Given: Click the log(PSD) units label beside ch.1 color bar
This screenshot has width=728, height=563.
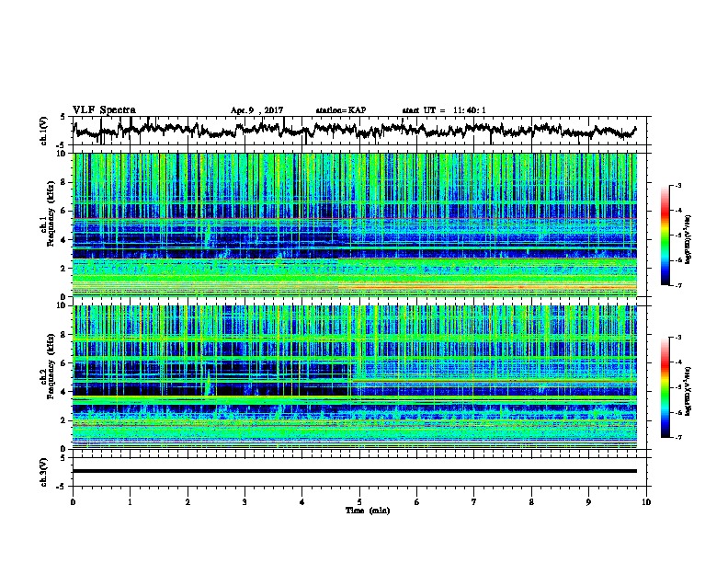Looking at the screenshot, I should (x=688, y=239).
